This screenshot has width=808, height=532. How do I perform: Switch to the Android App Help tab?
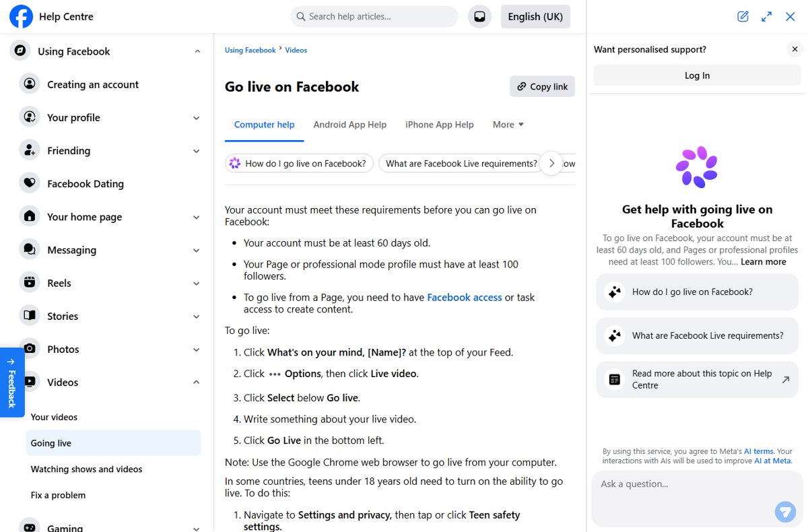point(350,125)
